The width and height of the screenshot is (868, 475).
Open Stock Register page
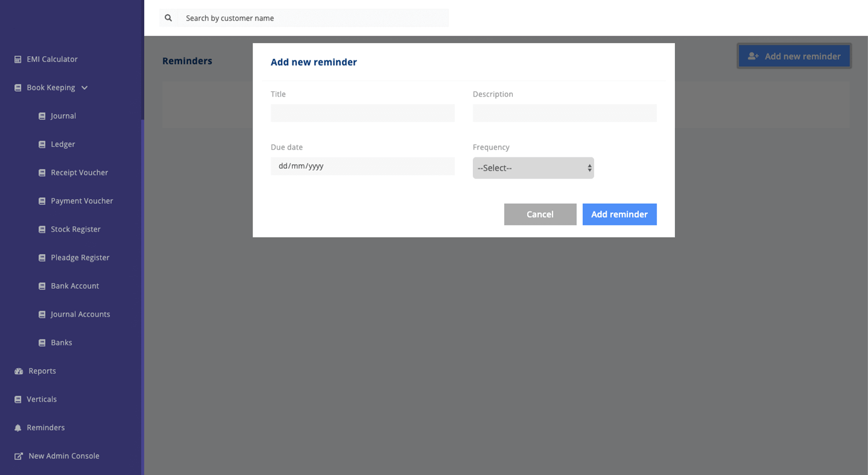pyautogui.click(x=75, y=229)
